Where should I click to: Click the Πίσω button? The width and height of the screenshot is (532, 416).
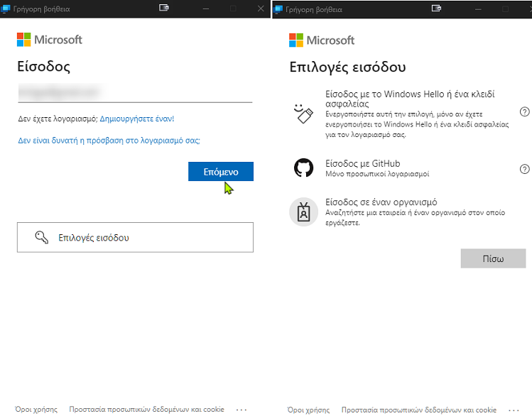tap(493, 258)
